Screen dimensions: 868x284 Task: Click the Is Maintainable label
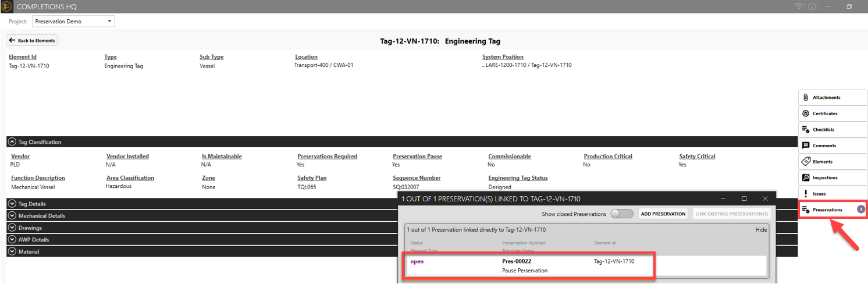(222, 157)
